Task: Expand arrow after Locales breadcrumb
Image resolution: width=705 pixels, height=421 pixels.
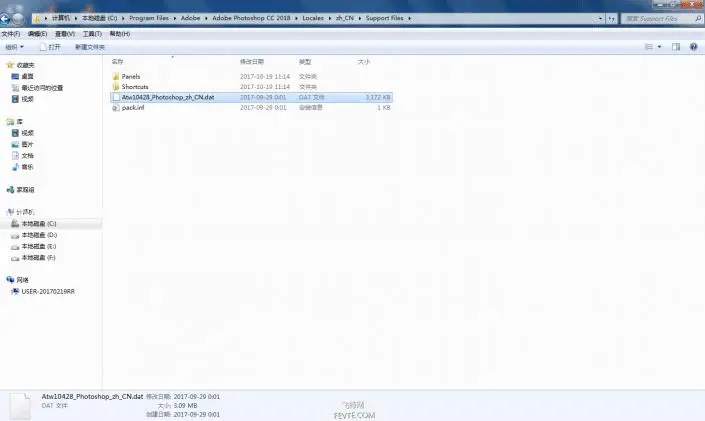Action: click(330, 18)
